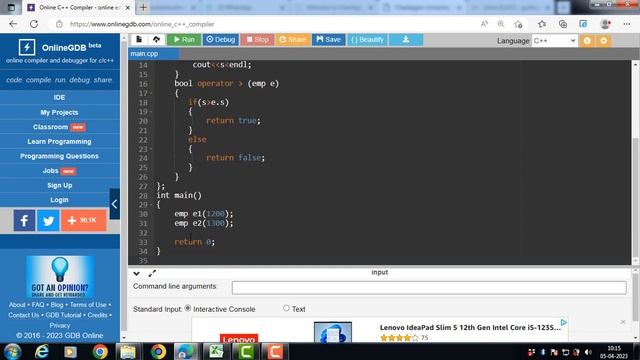Click Login in the sidebar
The height and width of the screenshot is (360, 640).
point(60,200)
